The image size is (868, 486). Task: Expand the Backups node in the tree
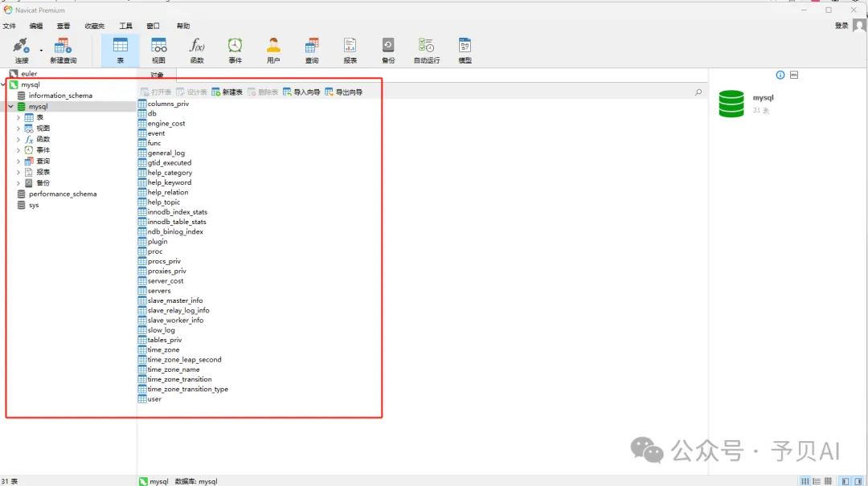(18, 182)
